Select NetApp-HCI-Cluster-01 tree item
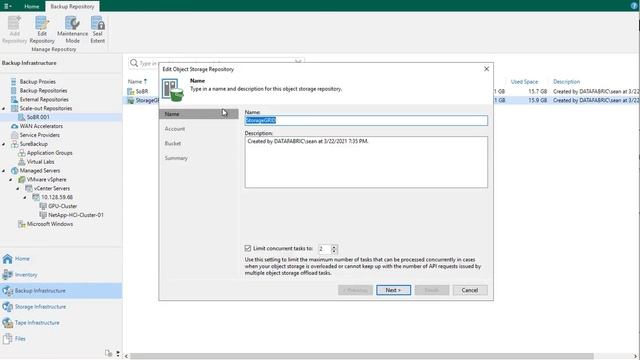 [76, 215]
